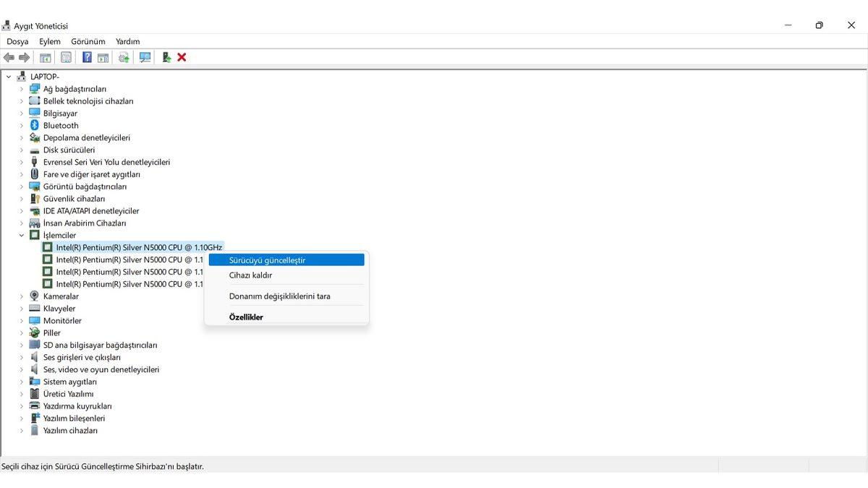Expand the Klavyeler category
The image size is (868, 488).
(x=22, y=309)
